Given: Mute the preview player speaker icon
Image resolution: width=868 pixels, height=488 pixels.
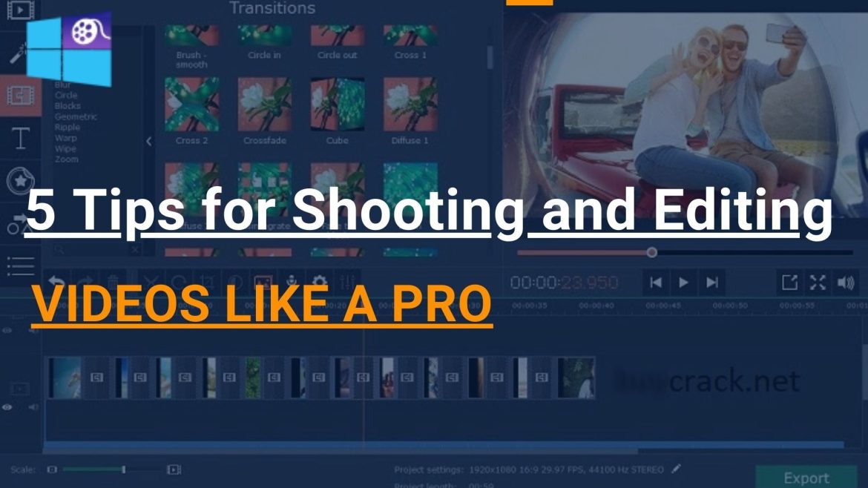Looking at the screenshot, I should click(x=846, y=282).
